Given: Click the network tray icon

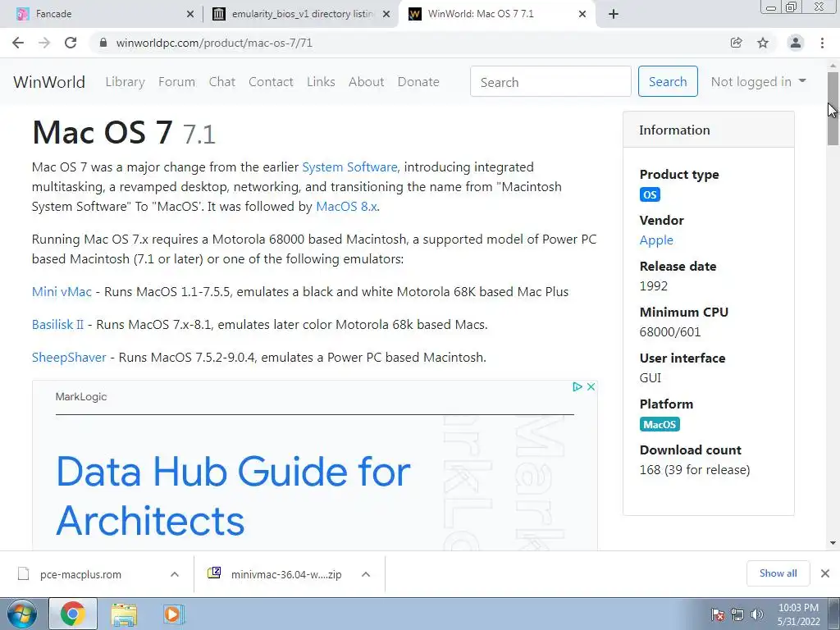Looking at the screenshot, I should tap(737, 614).
